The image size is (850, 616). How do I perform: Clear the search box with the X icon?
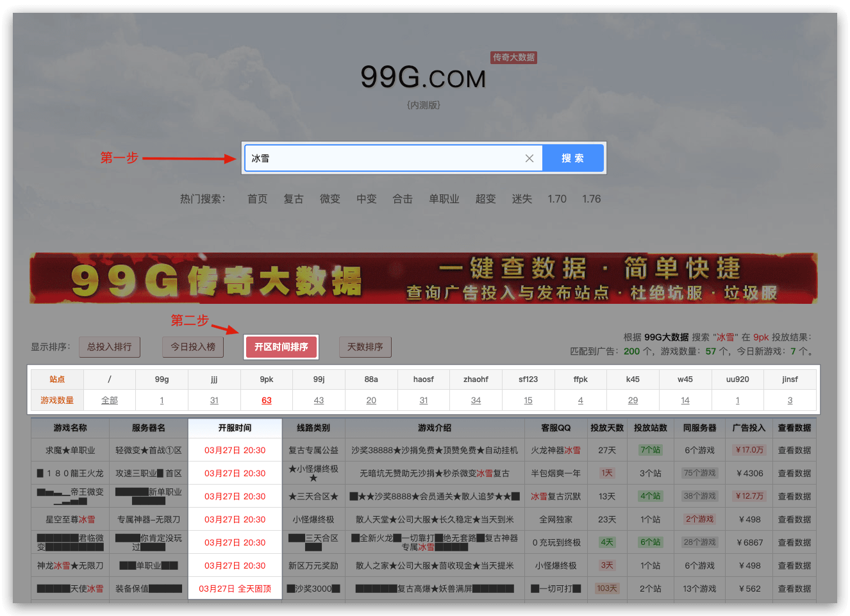tap(529, 158)
